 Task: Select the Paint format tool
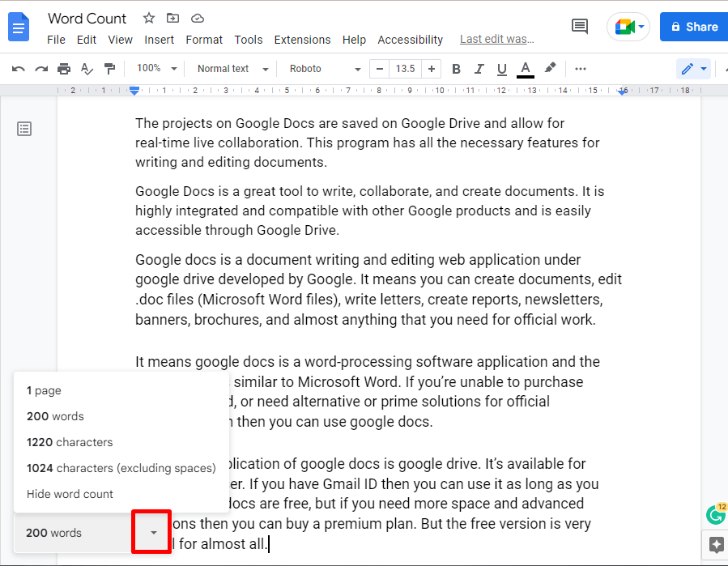pyautogui.click(x=109, y=69)
